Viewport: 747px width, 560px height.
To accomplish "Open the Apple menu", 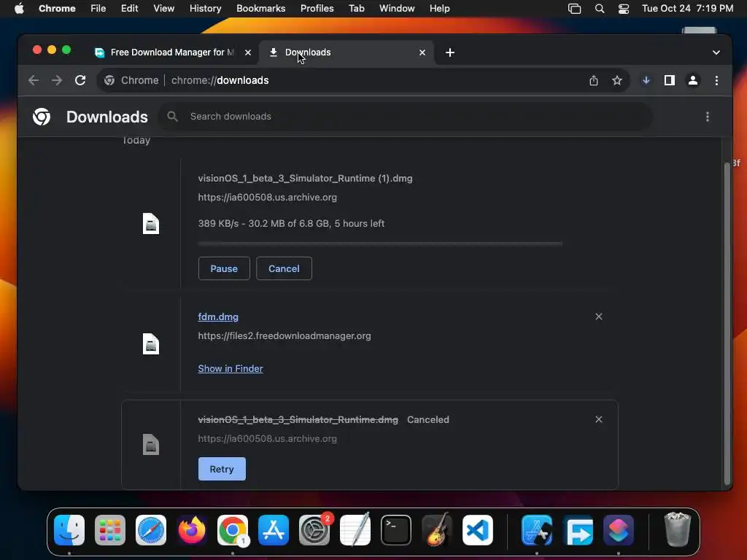I will 19,9.
